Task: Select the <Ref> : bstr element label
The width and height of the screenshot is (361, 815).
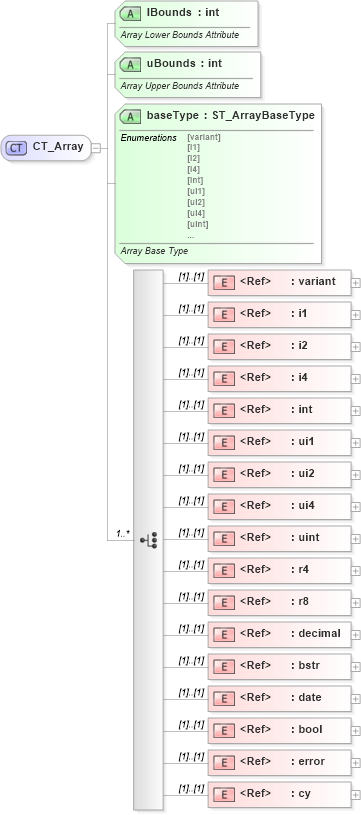Action: pyautogui.click(x=280, y=665)
